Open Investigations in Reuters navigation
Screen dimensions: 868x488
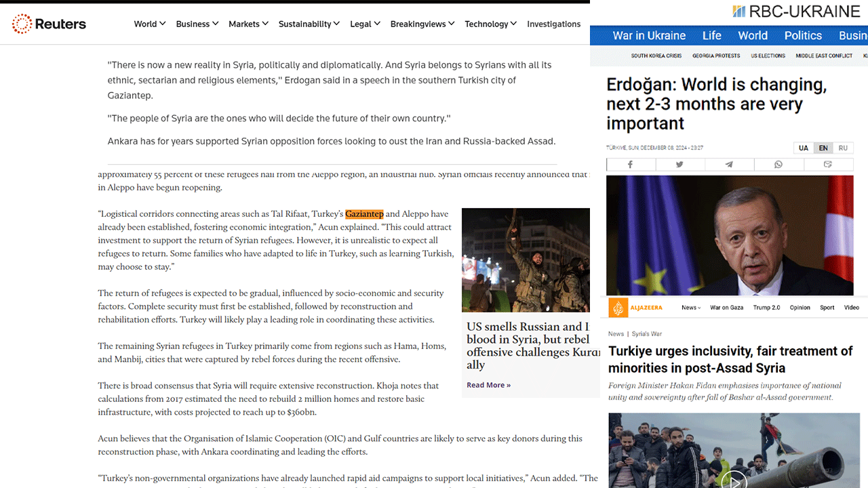(x=553, y=24)
